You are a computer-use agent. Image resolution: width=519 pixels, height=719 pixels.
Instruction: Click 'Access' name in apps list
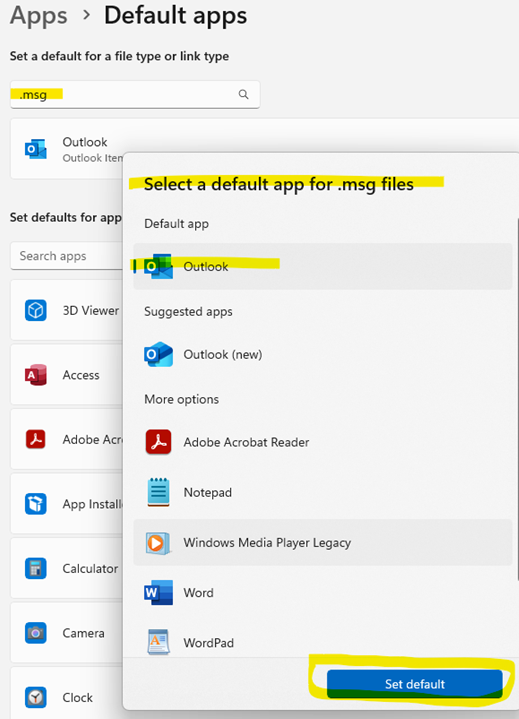click(81, 375)
